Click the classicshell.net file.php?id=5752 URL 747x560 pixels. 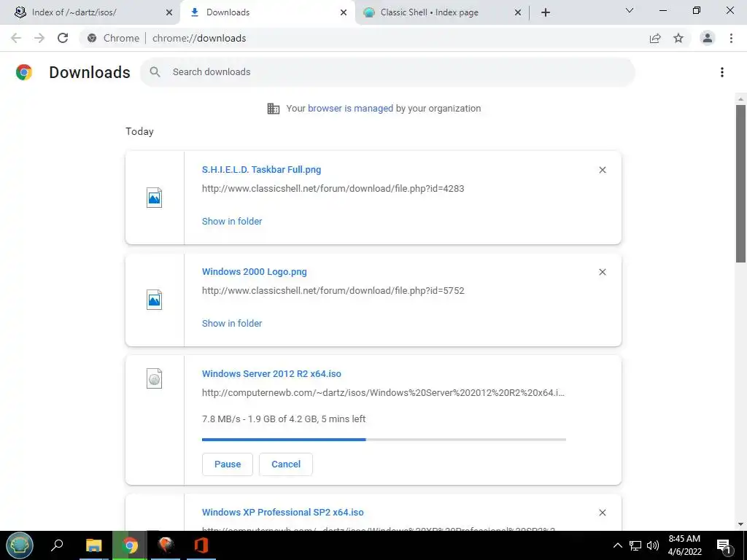tap(333, 290)
